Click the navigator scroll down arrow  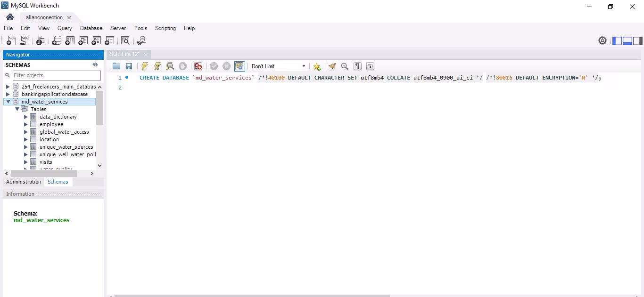(x=99, y=165)
